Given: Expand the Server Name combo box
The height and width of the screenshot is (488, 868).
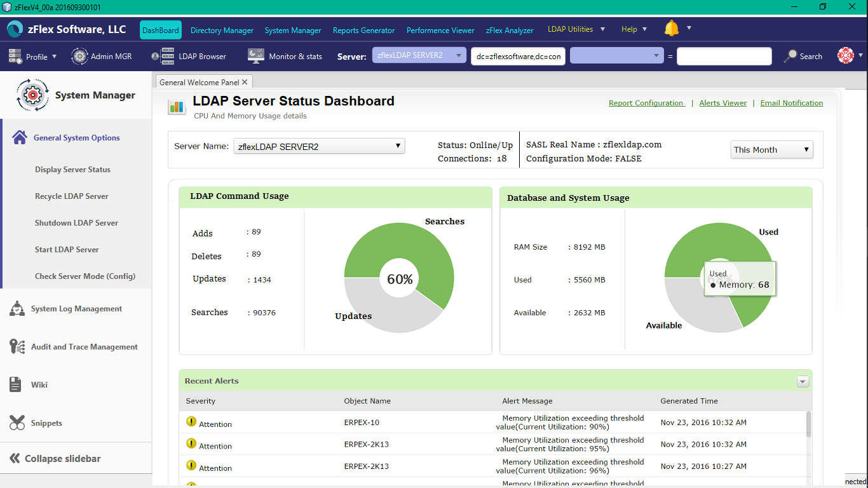Looking at the screenshot, I should point(319,146).
